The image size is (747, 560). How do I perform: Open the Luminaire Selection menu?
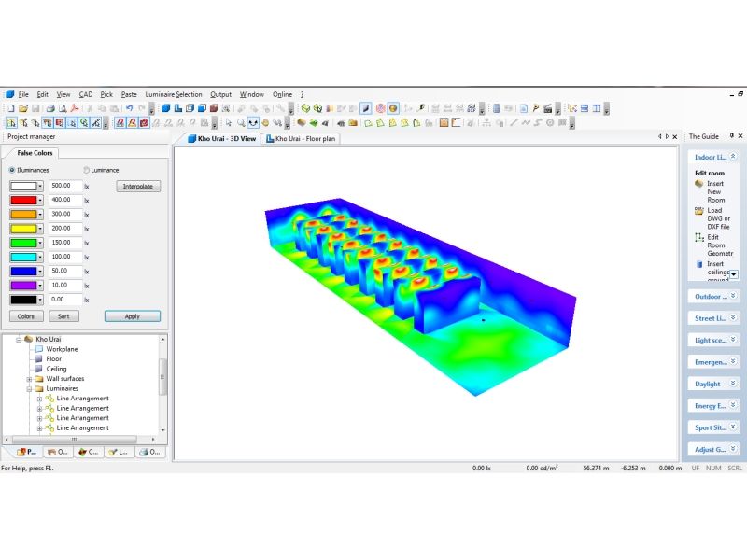pos(173,94)
